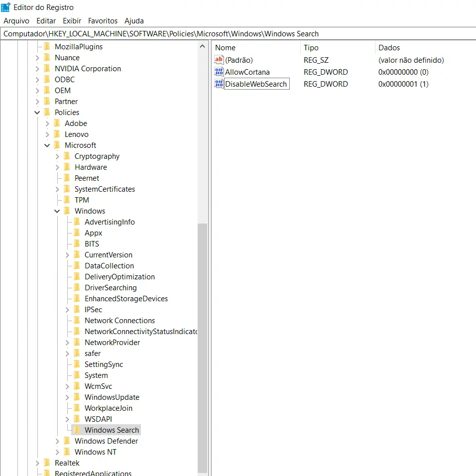Click the Windows Search folder icon

(77, 430)
